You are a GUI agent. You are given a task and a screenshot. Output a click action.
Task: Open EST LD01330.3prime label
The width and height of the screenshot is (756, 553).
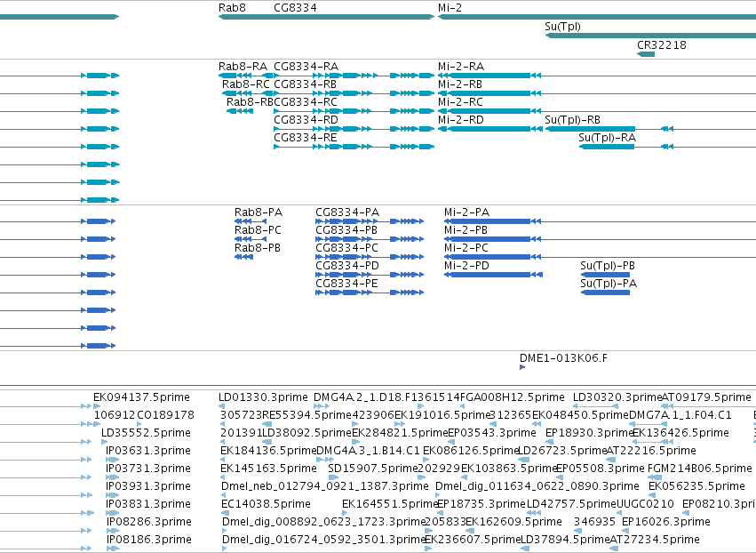pyautogui.click(x=263, y=397)
